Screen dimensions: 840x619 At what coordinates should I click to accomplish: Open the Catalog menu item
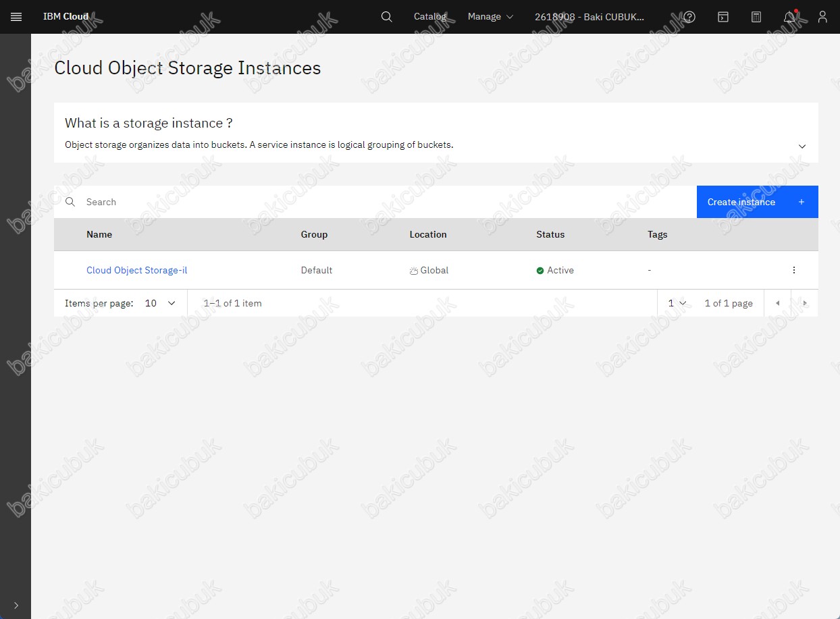pos(430,17)
